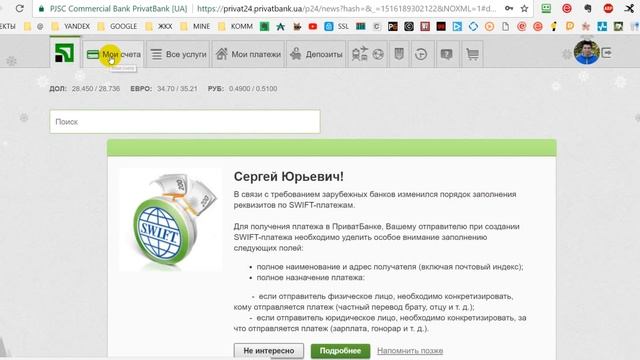Click the green smiley extension icon
Image resolution: width=640 pixels, height=360 pixels.
(x=546, y=9)
